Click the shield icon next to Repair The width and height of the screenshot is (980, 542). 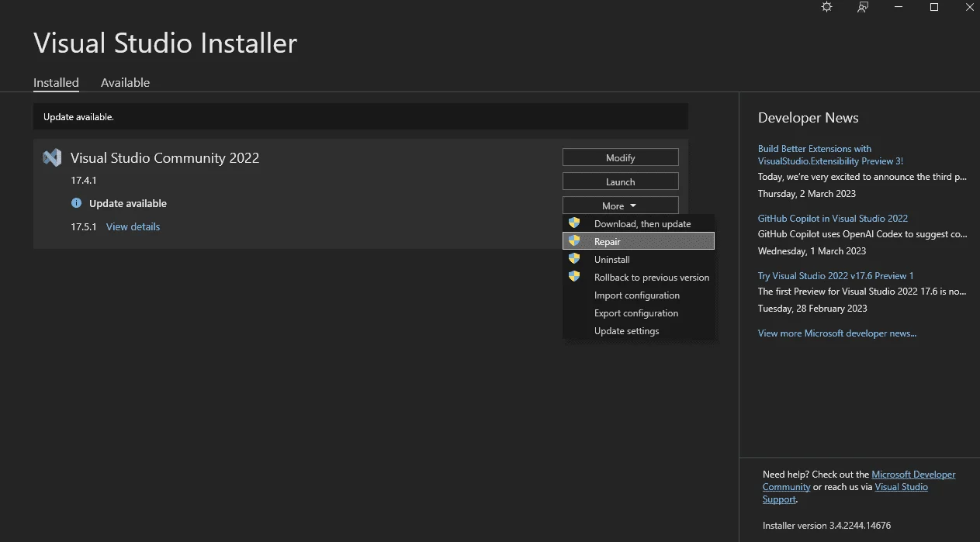(574, 241)
